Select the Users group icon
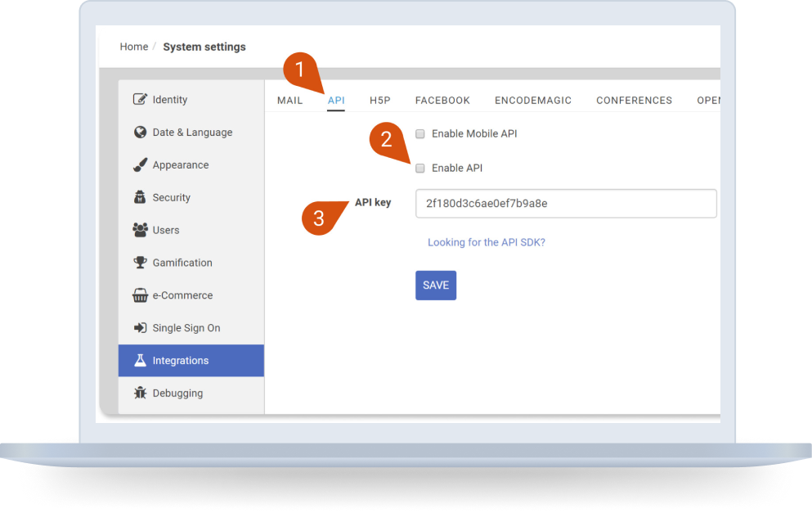The width and height of the screenshot is (812, 513). pos(141,230)
